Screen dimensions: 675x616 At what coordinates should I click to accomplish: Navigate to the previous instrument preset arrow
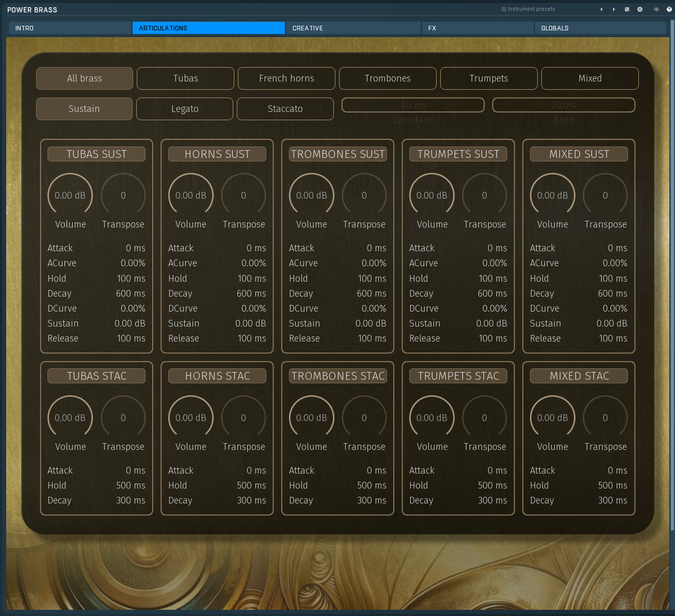[601, 9]
